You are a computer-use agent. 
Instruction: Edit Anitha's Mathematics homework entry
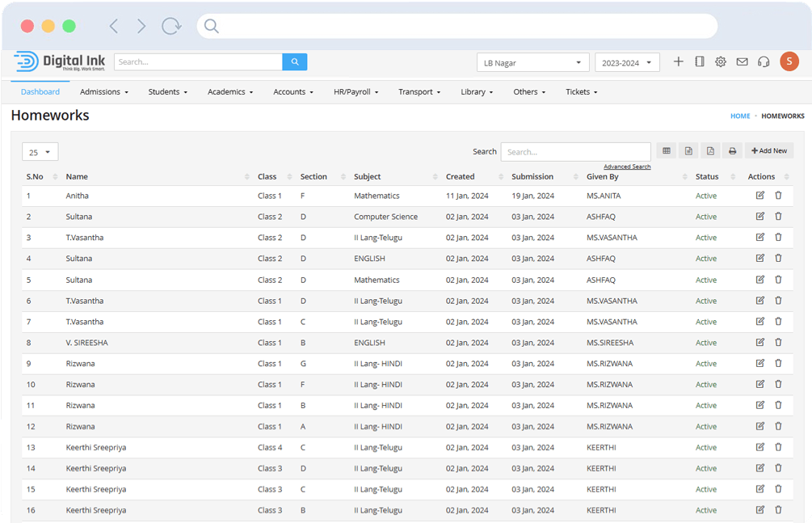[759, 195]
